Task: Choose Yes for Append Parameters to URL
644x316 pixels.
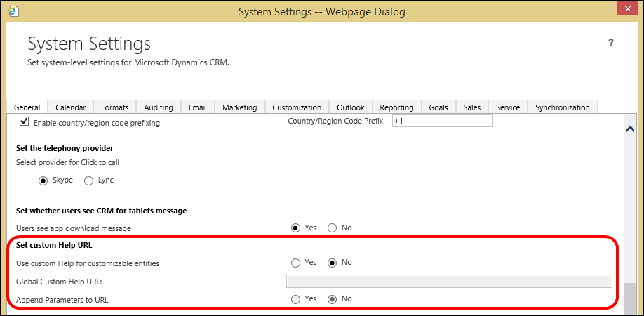Action: tap(295, 299)
